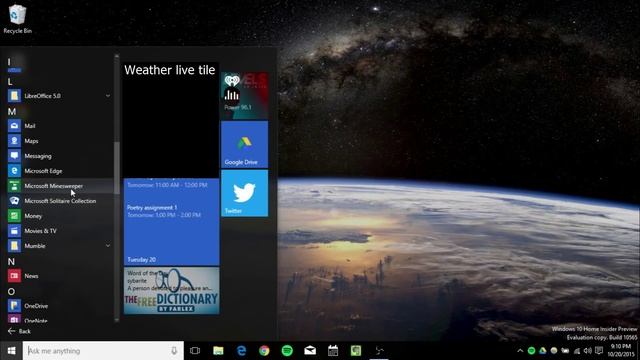Image resolution: width=640 pixels, height=360 pixels.
Task: Open the Mumble folder entry
Action: pyautogui.click(x=59, y=246)
